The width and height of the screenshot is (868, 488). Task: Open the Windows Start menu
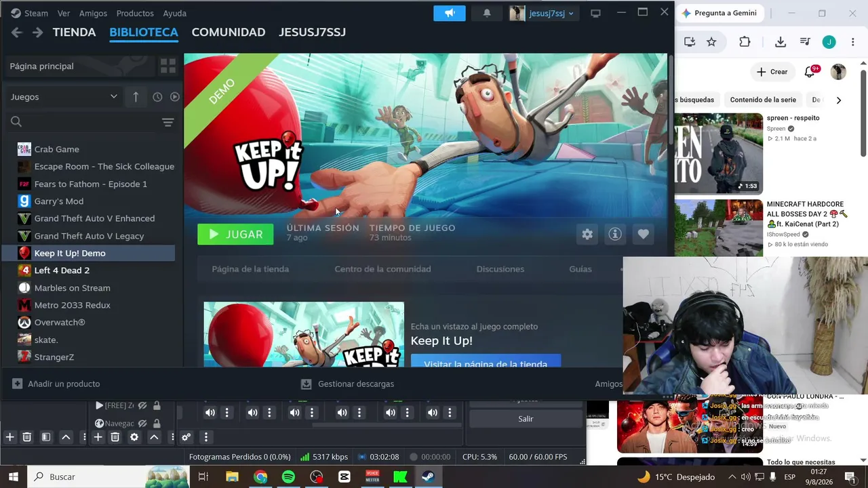[x=13, y=476]
